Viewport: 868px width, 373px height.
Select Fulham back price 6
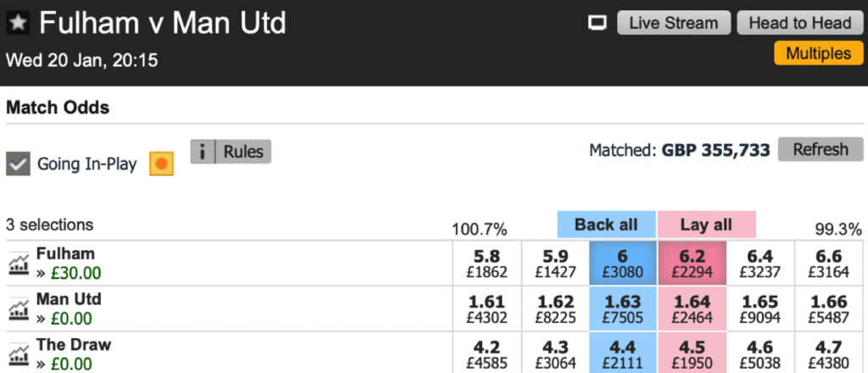[622, 263]
